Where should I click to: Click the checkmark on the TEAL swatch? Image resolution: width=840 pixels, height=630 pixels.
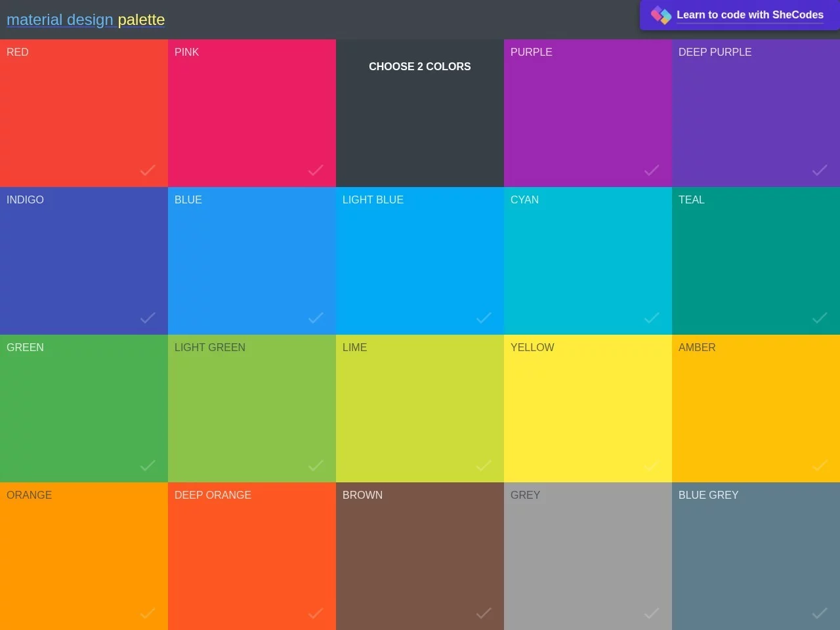819,319
